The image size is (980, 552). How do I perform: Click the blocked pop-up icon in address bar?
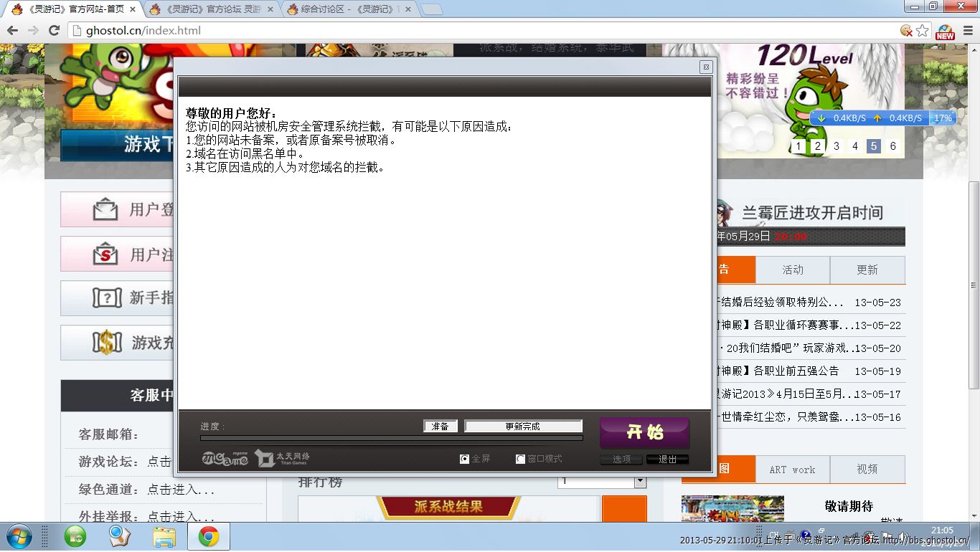[x=907, y=30]
